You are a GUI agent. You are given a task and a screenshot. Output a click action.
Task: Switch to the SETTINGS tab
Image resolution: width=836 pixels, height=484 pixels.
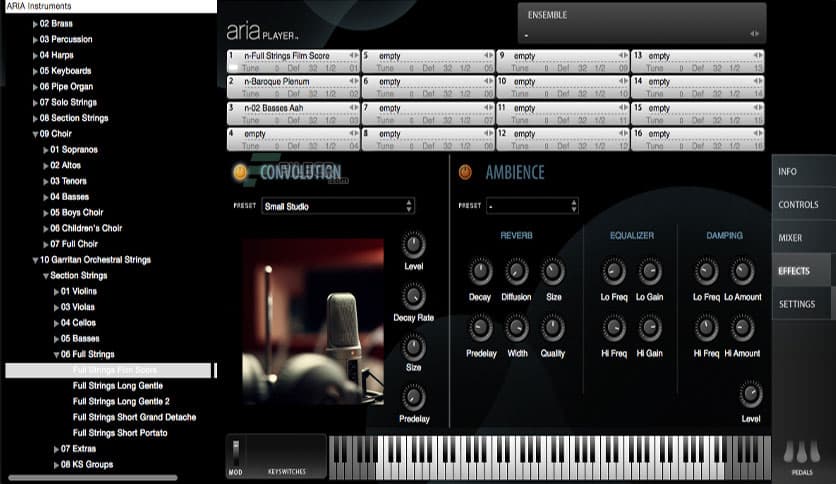(x=803, y=304)
